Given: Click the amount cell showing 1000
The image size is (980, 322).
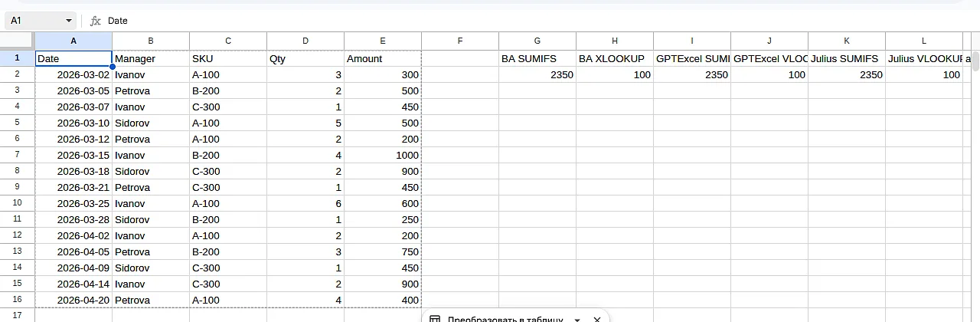Looking at the screenshot, I should click(x=383, y=155).
